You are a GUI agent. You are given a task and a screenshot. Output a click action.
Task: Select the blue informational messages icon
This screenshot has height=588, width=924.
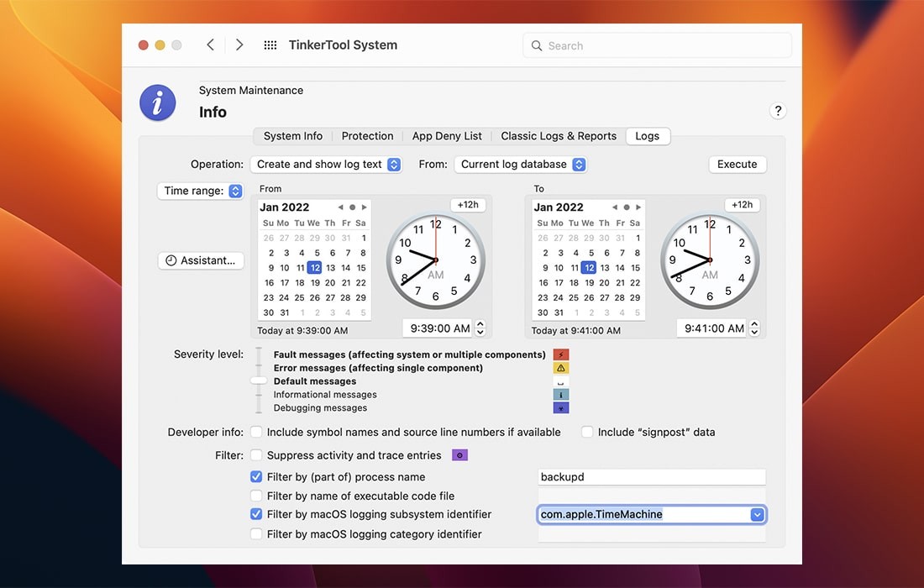pyautogui.click(x=561, y=394)
